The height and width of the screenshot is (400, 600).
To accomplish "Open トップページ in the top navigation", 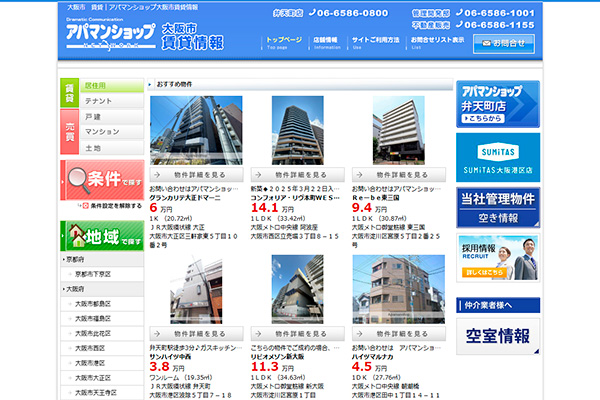I will [x=284, y=42].
